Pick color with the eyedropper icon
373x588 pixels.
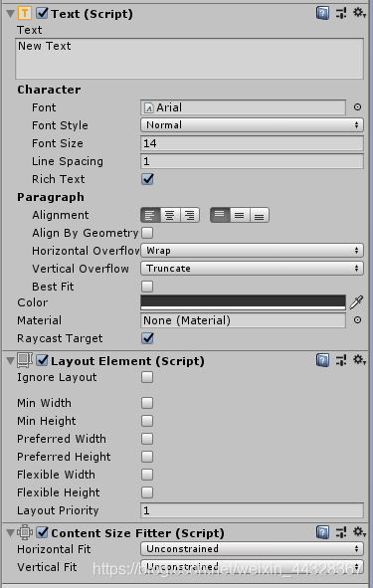[356, 302]
